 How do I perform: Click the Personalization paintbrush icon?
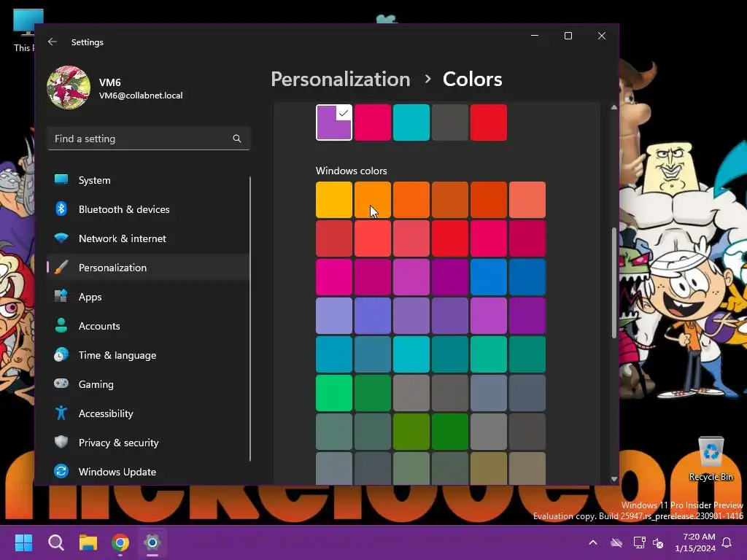(x=61, y=267)
